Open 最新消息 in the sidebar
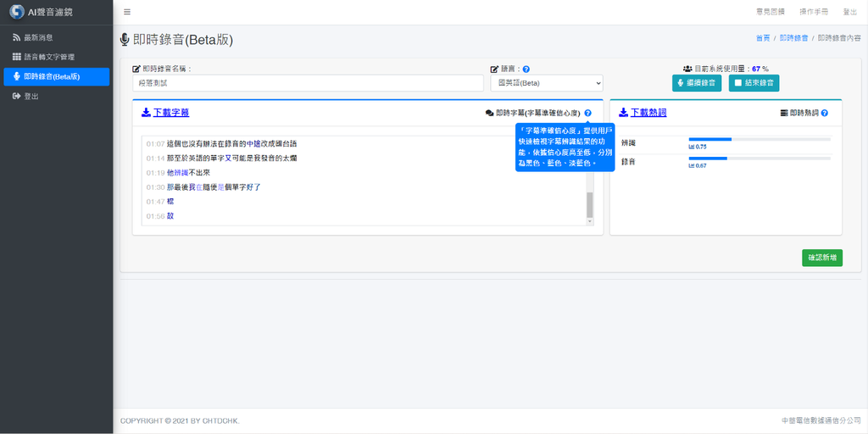 (57, 37)
